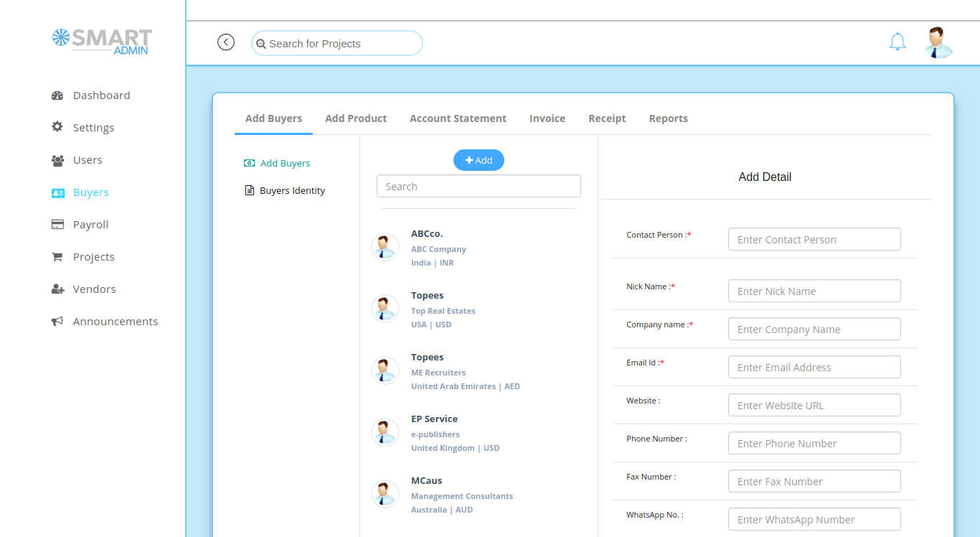Click the Payroll card icon
980x537 pixels.
57,224
